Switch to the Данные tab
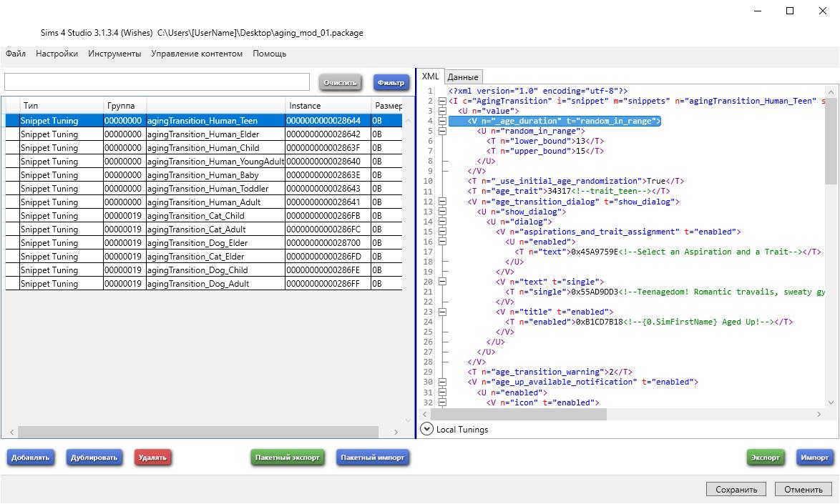 point(463,77)
